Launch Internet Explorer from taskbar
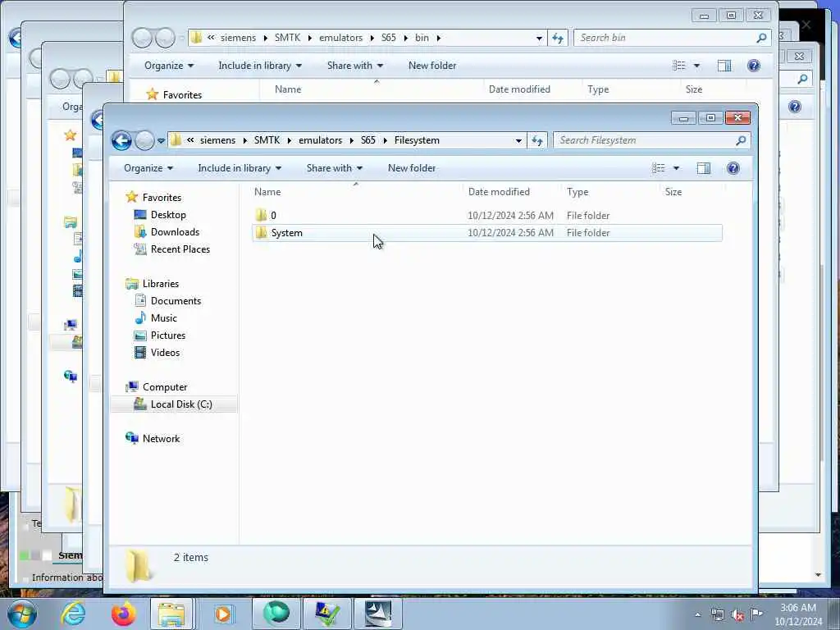Screen dimensions: 840x630 tap(73, 614)
